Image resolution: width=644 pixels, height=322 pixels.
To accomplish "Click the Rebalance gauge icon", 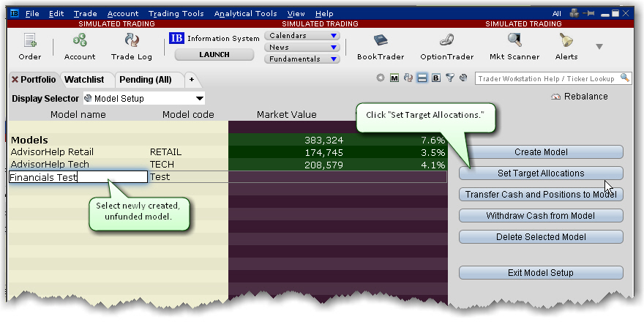I will (555, 97).
